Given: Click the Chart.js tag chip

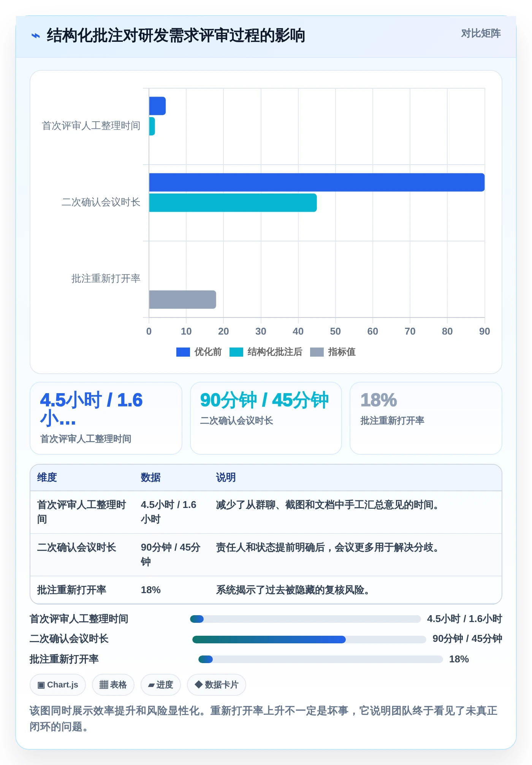Looking at the screenshot, I should click(58, 685).
